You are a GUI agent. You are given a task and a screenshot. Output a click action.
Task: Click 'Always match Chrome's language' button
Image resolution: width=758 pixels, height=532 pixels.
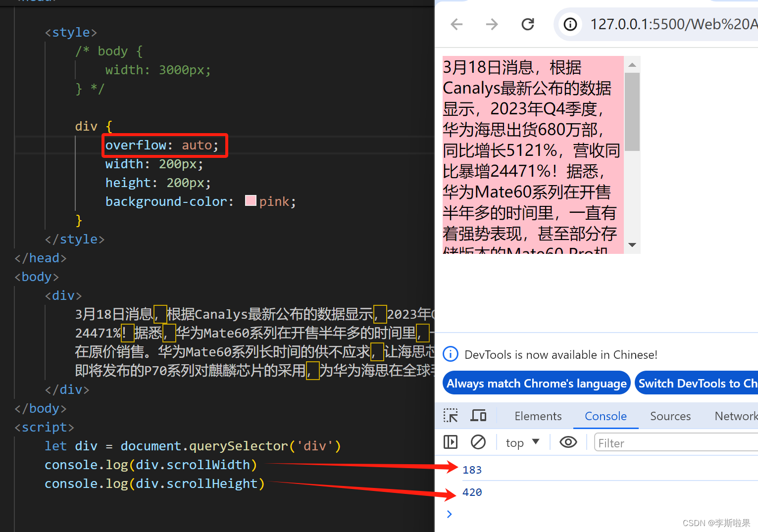tap(536, 383)
